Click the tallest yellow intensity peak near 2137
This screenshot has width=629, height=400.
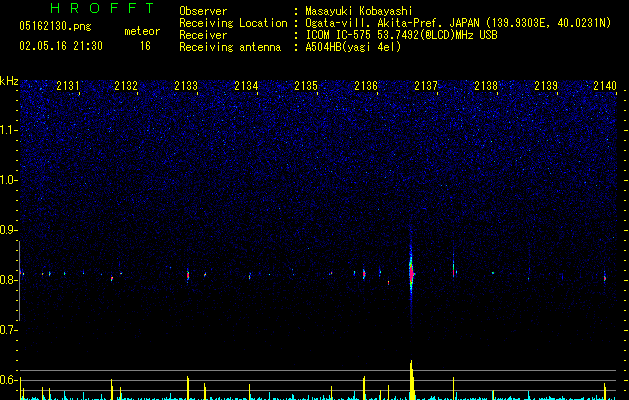[x=412, y=380]
